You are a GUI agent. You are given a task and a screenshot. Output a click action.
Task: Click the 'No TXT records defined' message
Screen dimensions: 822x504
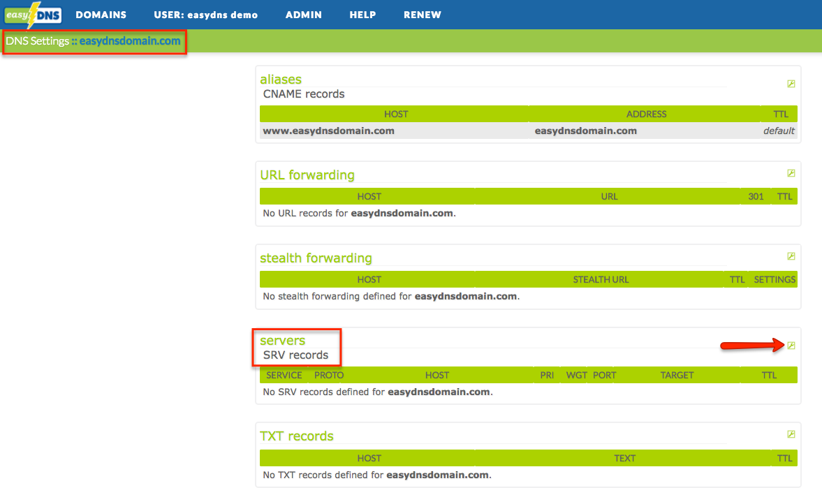click(x=377, y=475)
